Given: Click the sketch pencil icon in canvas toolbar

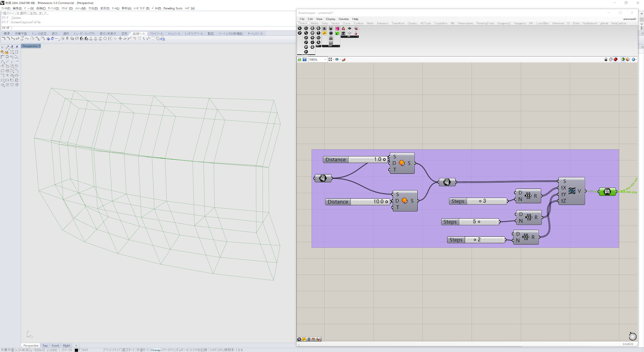Looking at the screenshot, I should pyautogui.click(x=344, y=59).
